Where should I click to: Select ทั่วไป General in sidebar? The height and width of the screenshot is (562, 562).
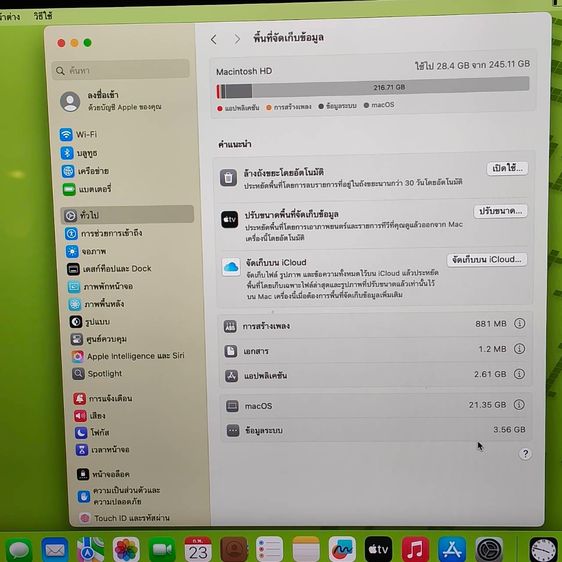[127, 215]
